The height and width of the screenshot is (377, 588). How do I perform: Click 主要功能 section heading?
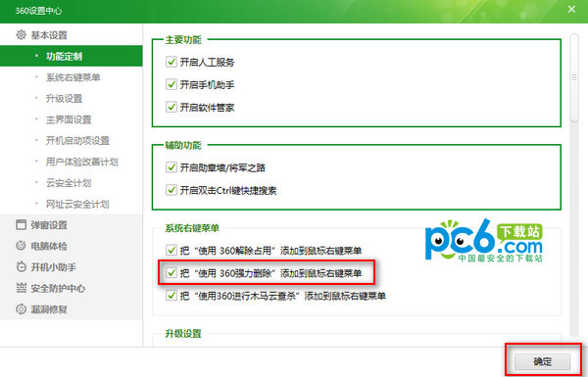183,40
